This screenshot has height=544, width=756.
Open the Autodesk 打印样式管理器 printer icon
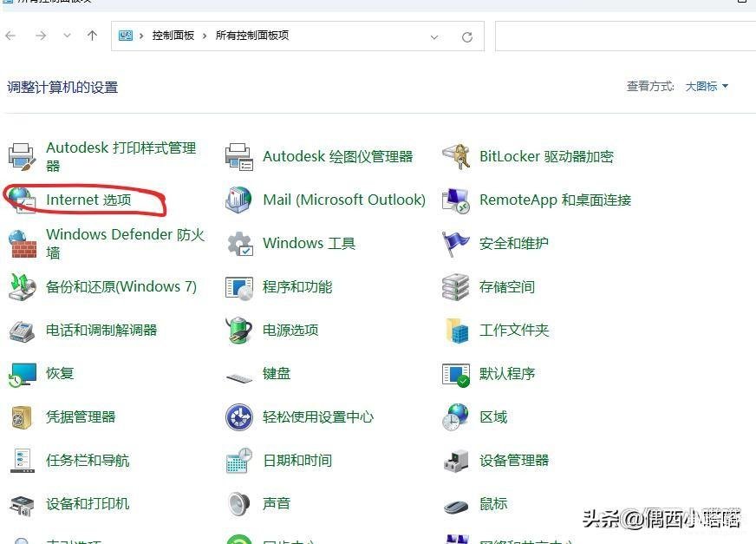click(x=22, y=156)
